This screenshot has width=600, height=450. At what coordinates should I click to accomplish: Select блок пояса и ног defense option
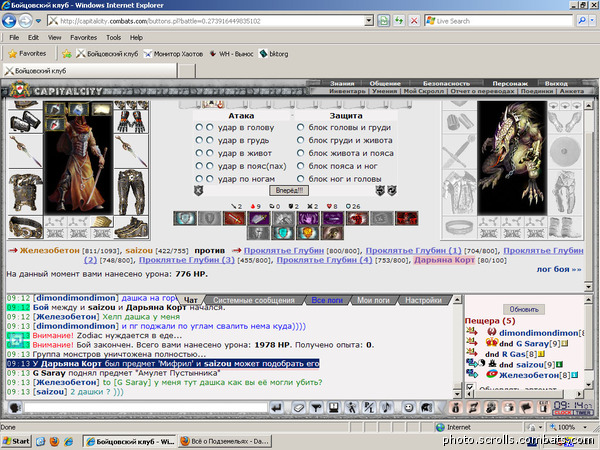pos(301,166)
